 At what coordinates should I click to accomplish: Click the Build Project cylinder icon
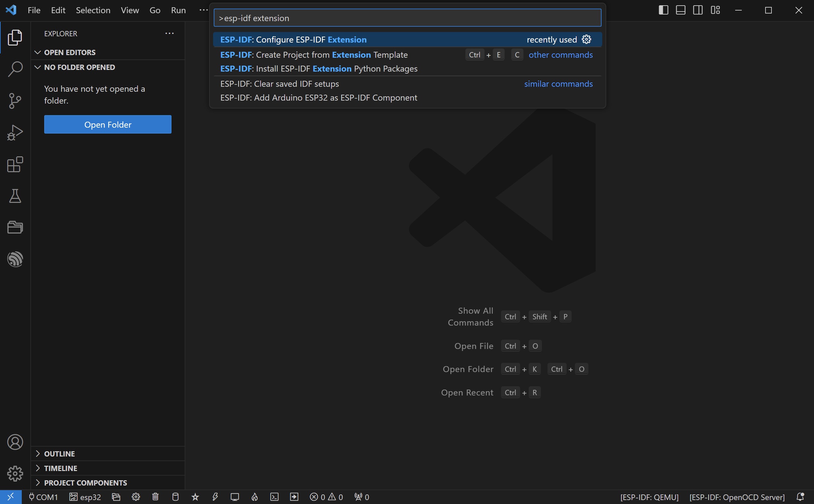click(x=175, y=497)
